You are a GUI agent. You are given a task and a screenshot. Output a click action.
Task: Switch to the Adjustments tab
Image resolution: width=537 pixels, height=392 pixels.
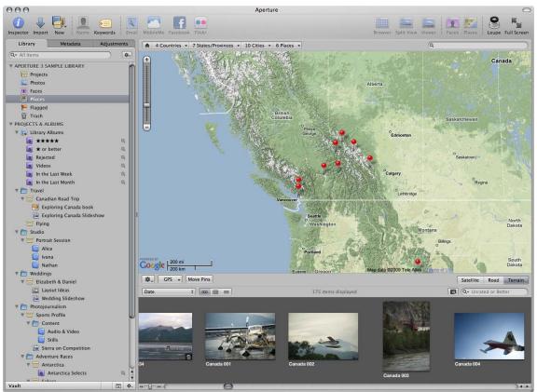[x=114, y=44]
